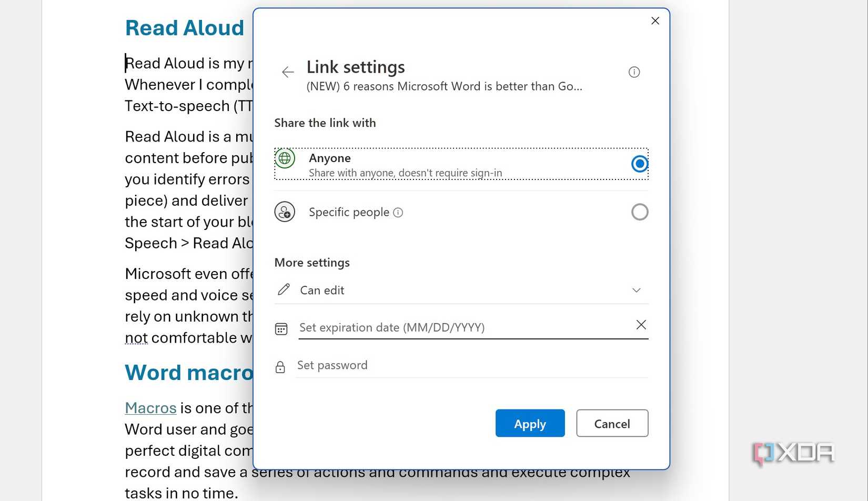The height and width of the screenshot is (501, 868).
Task: Click the lock icon next to Set password
Action: tap(280, 366)
